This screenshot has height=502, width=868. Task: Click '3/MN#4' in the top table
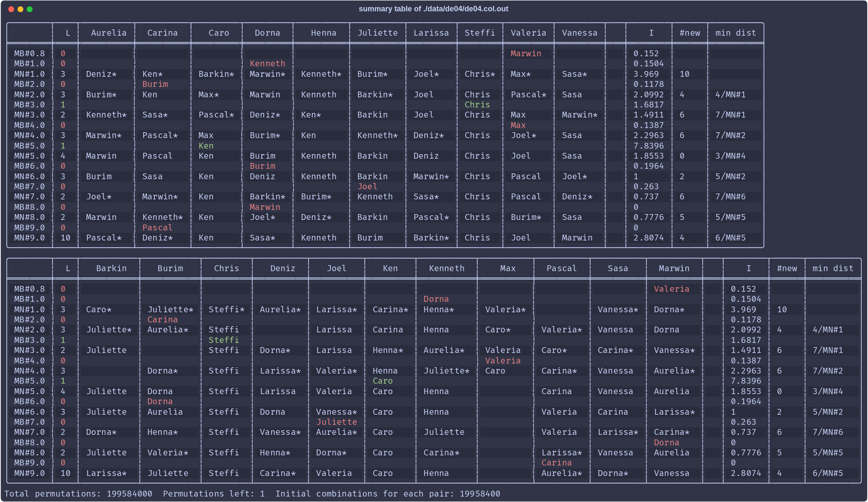730,156
